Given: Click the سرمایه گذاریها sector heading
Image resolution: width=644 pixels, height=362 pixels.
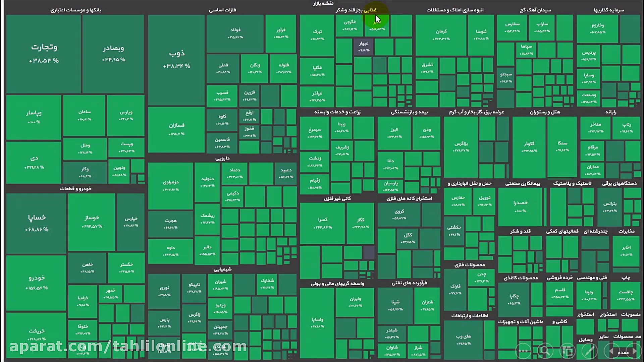Looking at the screenshot, I should (x=608, y=10).
